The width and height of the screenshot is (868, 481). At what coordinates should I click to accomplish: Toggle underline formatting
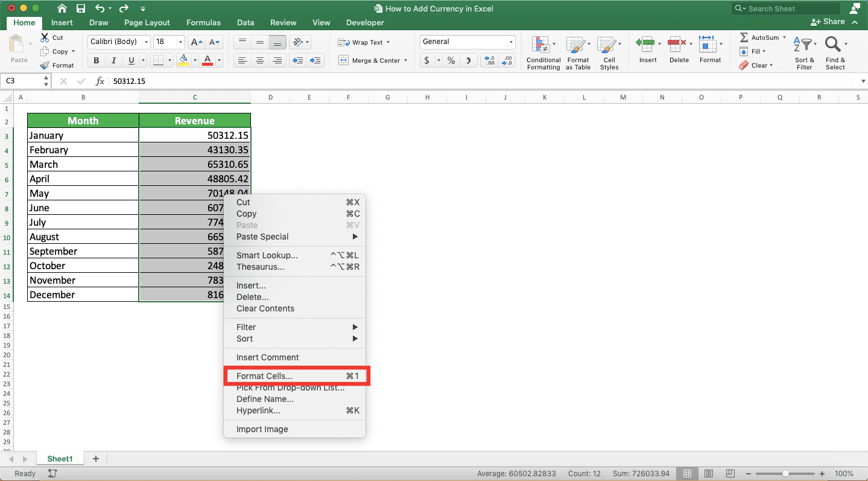[131, 60]
